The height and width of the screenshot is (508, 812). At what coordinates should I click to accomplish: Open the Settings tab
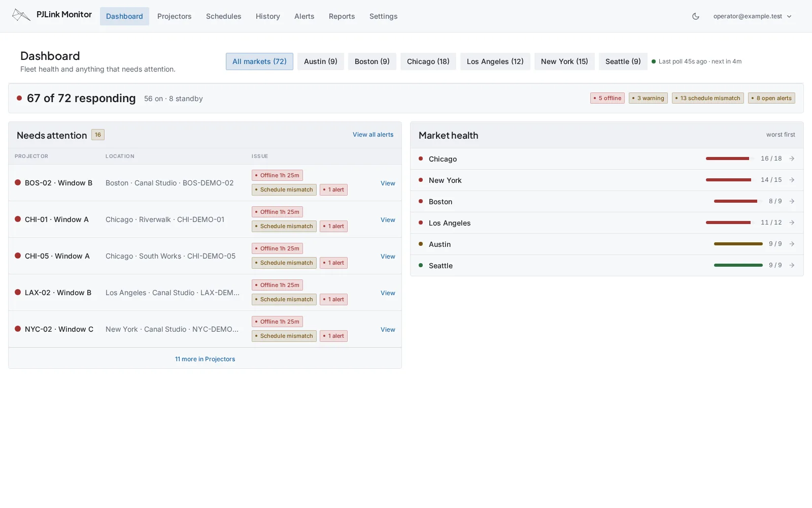[x=383, y=16]
